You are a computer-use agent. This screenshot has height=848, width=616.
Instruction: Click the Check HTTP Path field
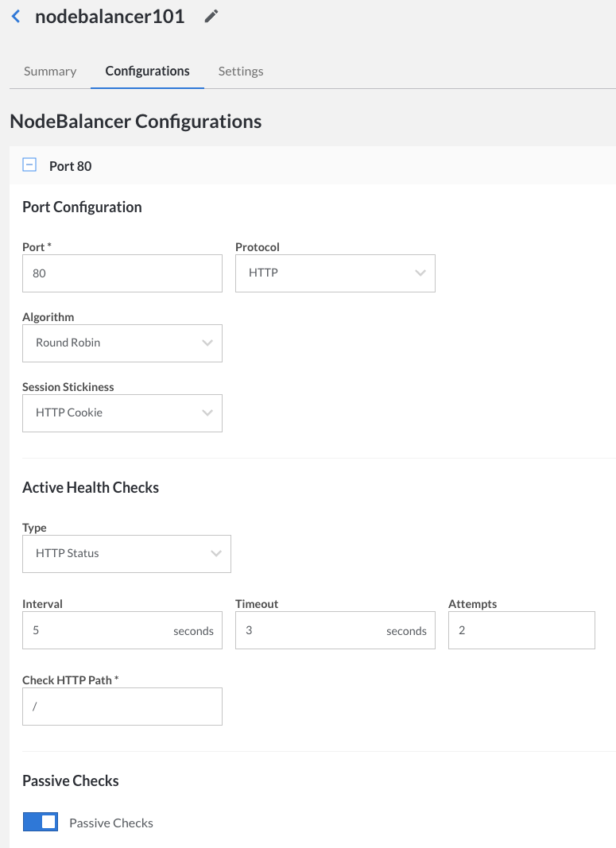122,706
